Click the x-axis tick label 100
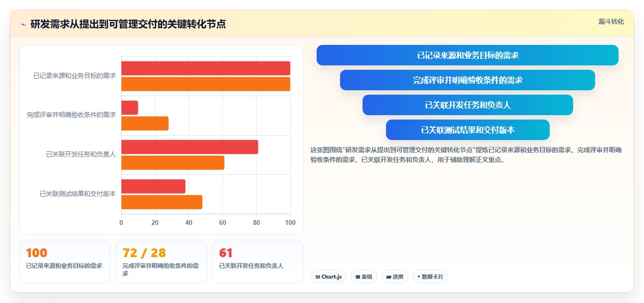The image size is (644, 303). pos(290,222)
